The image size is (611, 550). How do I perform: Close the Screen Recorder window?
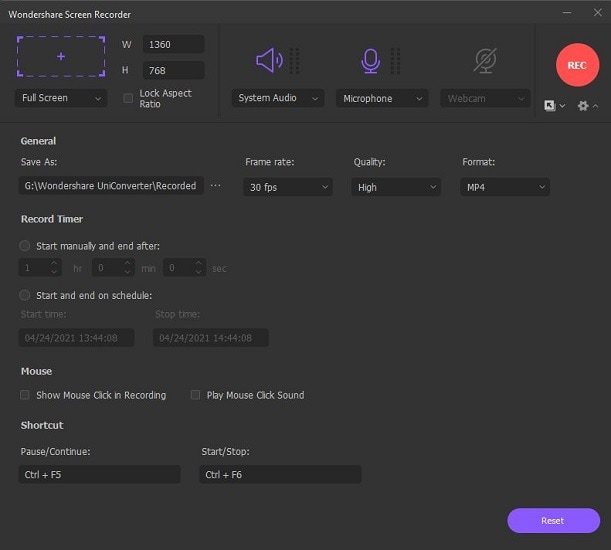click(594, 14)
